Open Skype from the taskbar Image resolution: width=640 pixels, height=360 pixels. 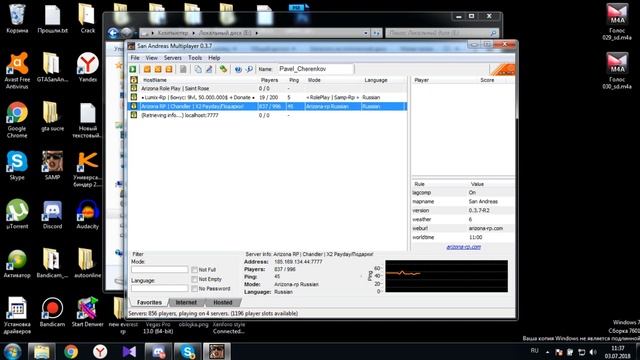point(188,351)
